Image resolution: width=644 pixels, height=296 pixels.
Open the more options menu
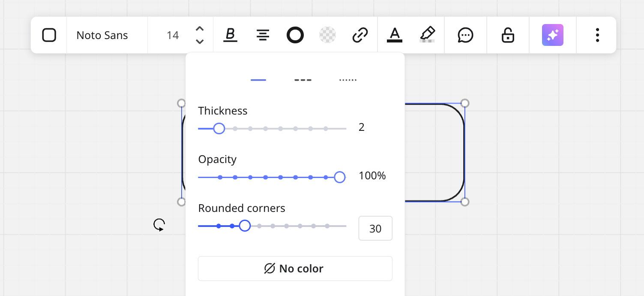pos(597,35)
